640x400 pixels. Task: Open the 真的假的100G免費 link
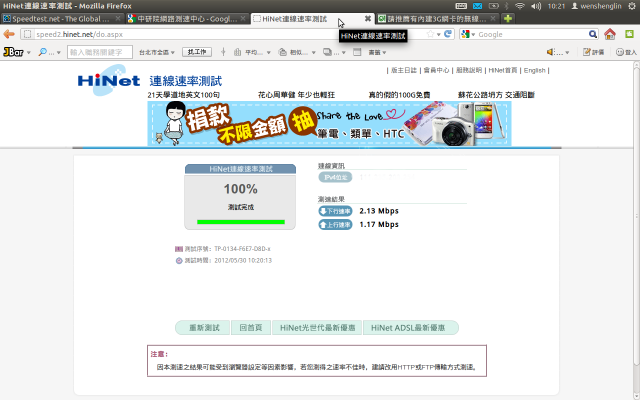click(x=399, y=95)
